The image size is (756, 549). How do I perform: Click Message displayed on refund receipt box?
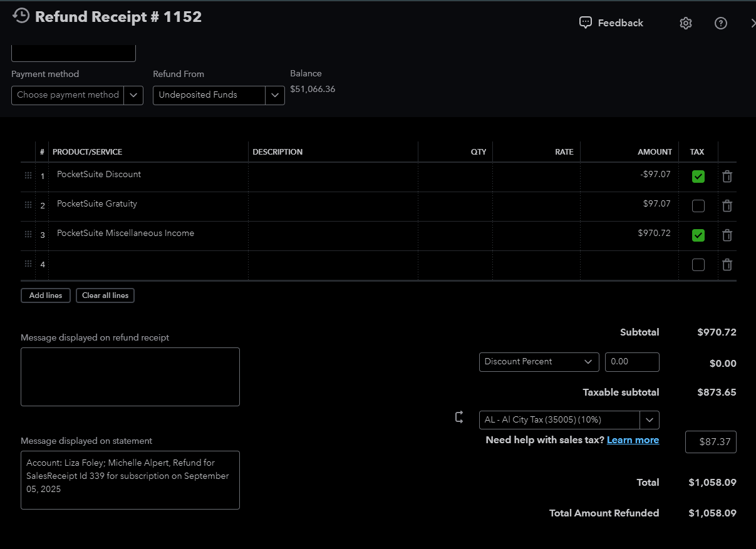130,377
